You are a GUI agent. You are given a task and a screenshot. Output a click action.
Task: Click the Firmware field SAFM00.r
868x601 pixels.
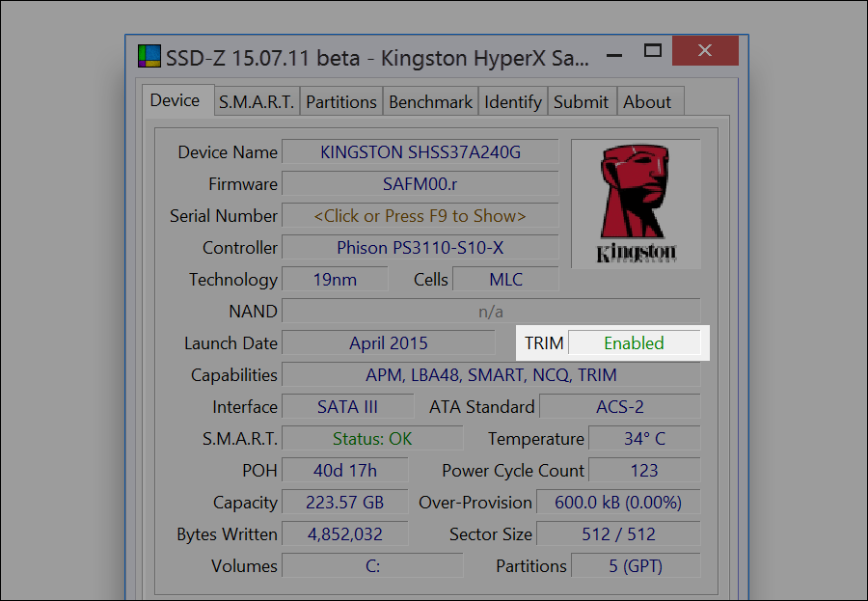click(x=420, y=183)
